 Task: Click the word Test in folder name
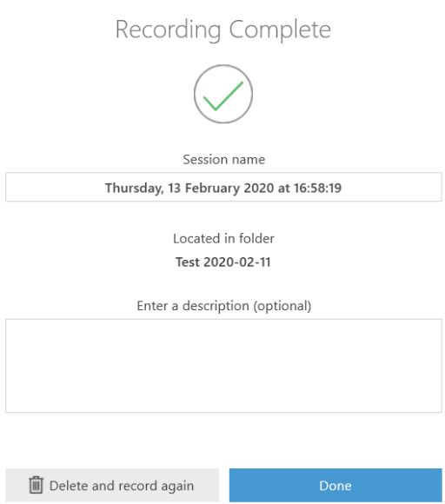[188, 262]
